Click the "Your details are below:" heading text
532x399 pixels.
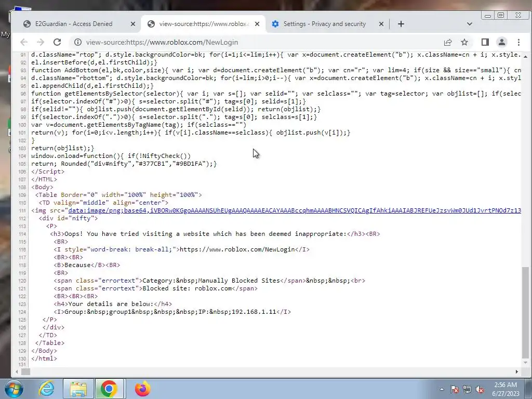[x=111, y=304]
